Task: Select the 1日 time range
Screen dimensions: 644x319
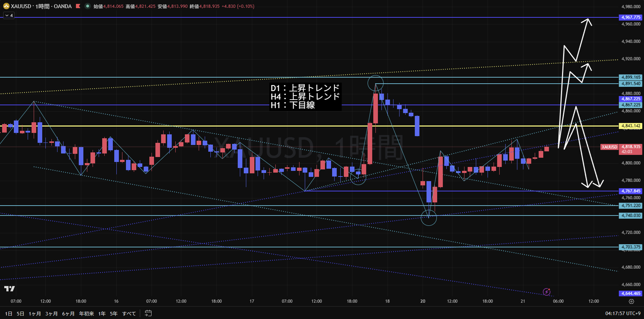Action: (9, 313)
